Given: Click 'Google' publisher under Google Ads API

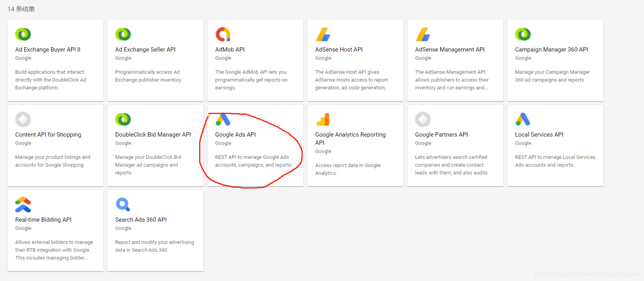Looking at the screenshot, I should point(223,143).
